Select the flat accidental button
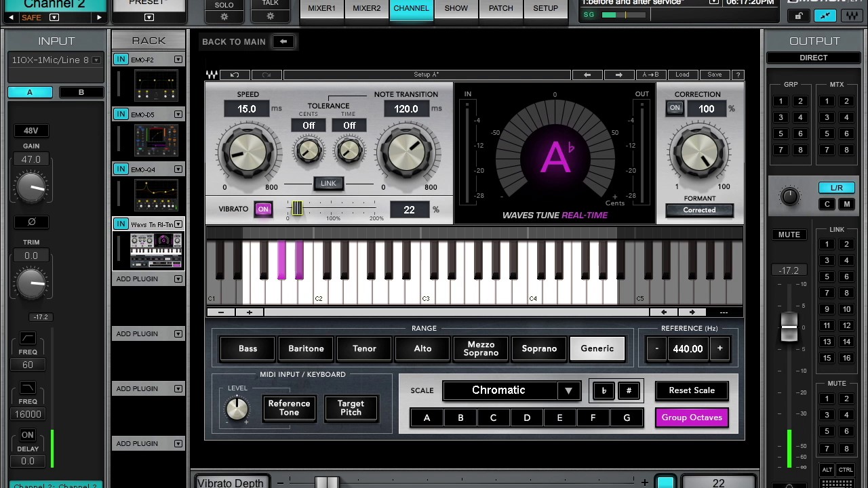868x488 pixels. click(x=604, y=390)
